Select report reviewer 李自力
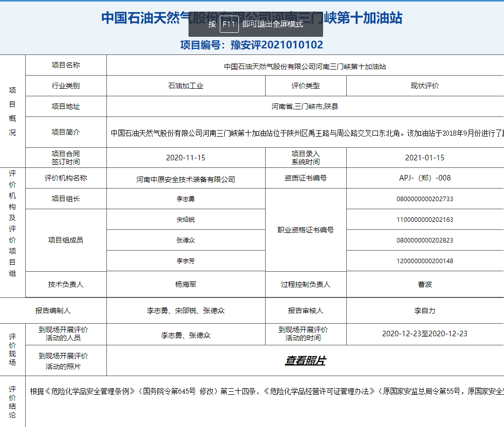This screenshot has height=427, width=504. [x=425, y=311]
